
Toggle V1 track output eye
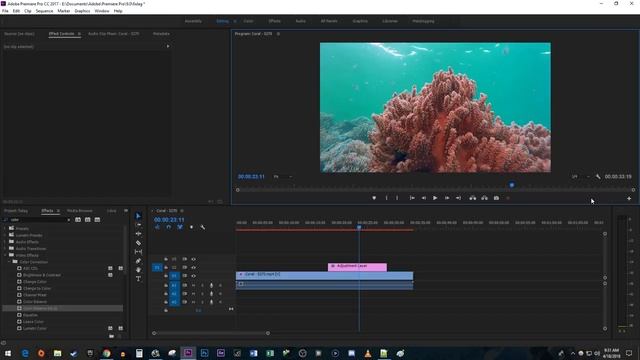(193, 276)
